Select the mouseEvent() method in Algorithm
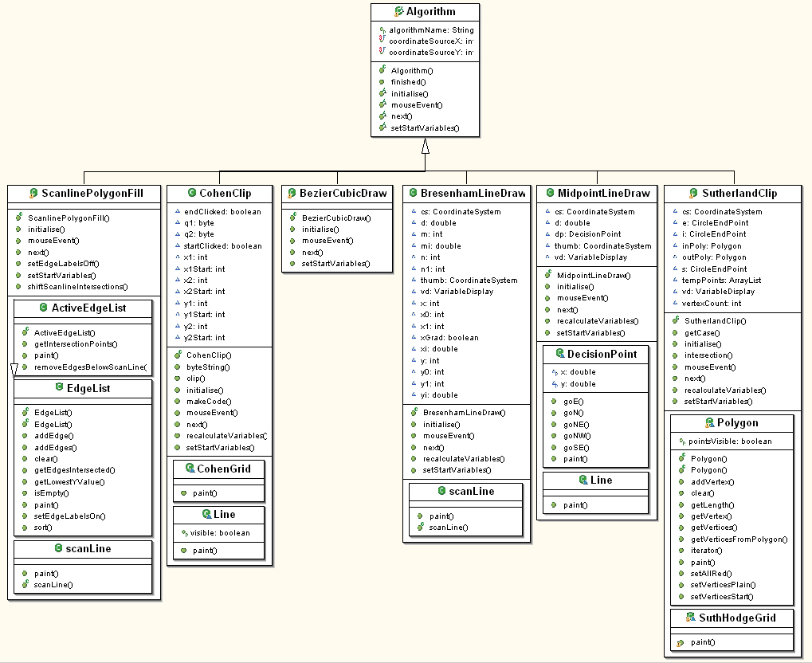 tap(416, 105)
